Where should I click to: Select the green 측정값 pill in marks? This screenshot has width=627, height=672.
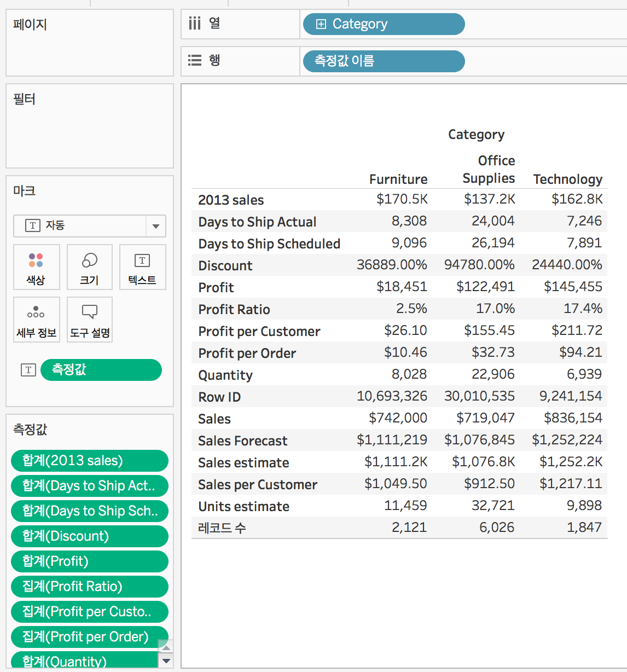click(x=101, y=370)
